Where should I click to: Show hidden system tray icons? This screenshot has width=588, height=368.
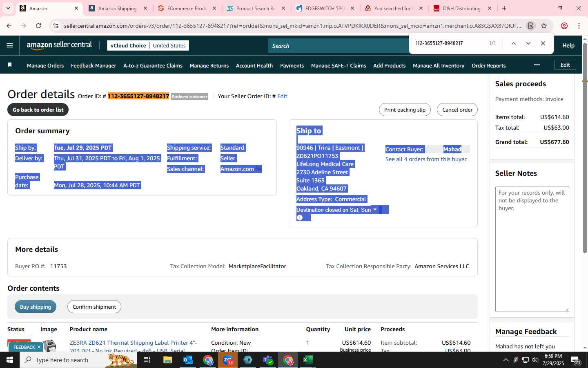click(x=506, y=360)
